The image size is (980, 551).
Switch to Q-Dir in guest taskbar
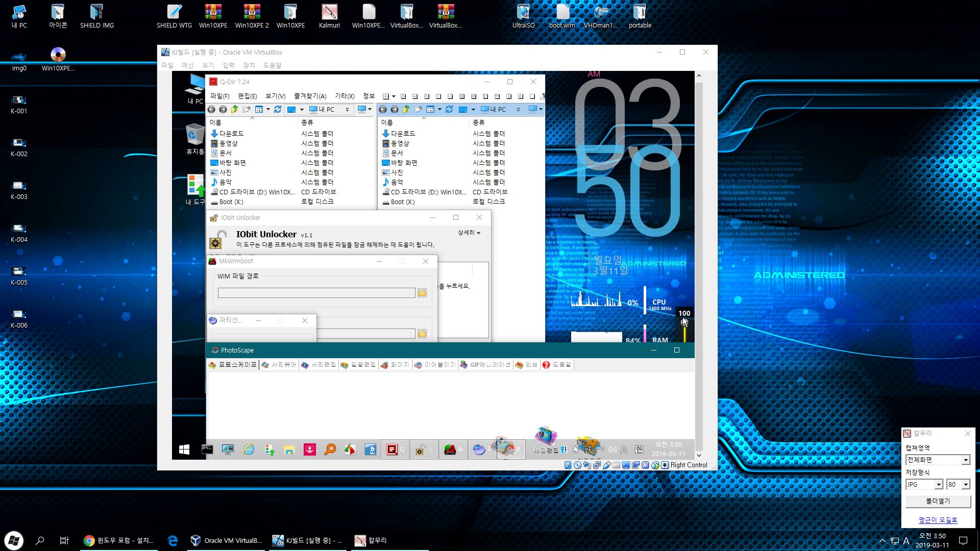(395, 449)
